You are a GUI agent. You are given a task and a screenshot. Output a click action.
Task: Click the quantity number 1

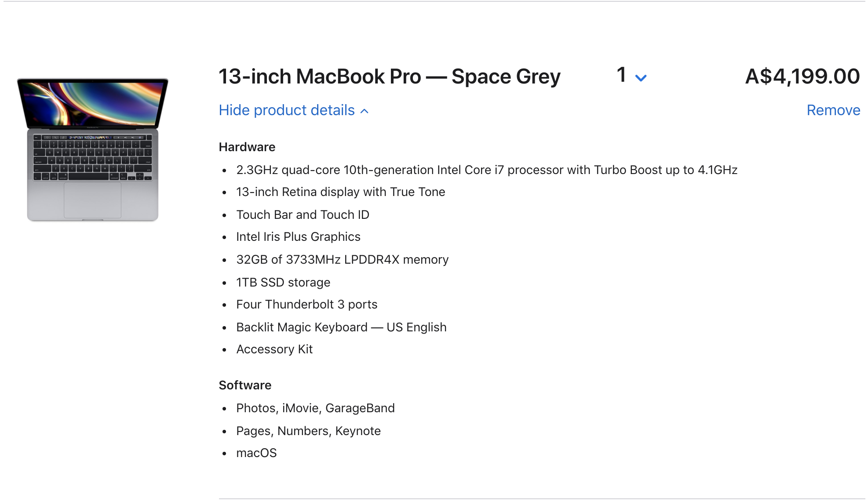pos(621,75)
